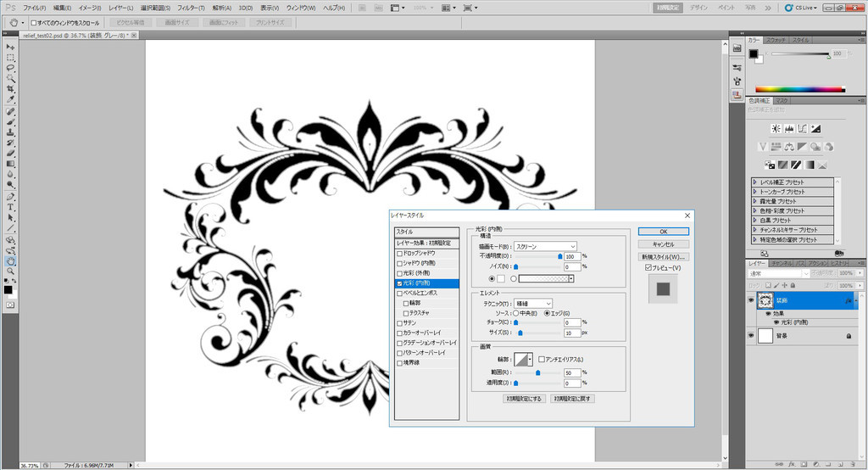Hide the 装飾 layer eye icon
The width and height of the screenshot is (868, 470).
751,300
